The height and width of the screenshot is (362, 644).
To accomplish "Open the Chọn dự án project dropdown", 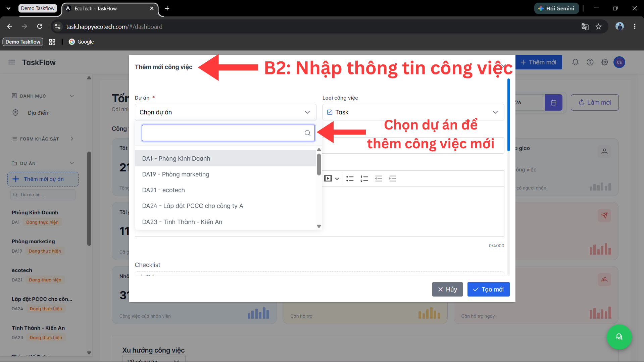I will [226, 112].
